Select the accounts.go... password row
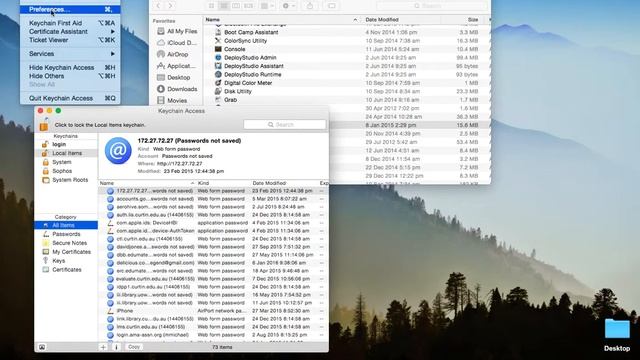Image resolution: width=640 pixels, height=360 pixels. point(213,199)
